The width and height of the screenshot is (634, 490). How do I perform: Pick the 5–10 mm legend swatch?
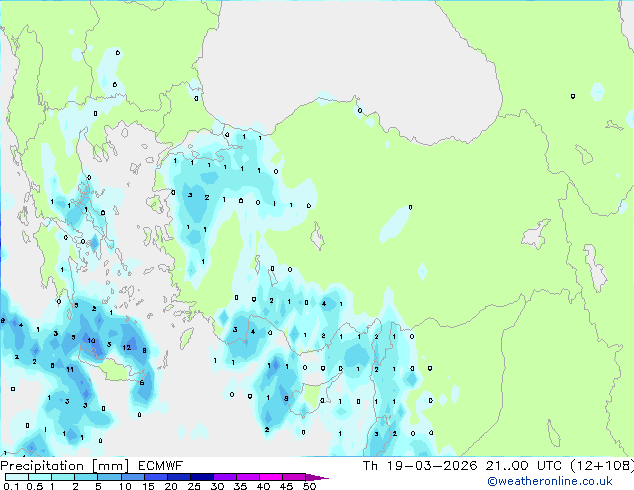tap(109, 477)
